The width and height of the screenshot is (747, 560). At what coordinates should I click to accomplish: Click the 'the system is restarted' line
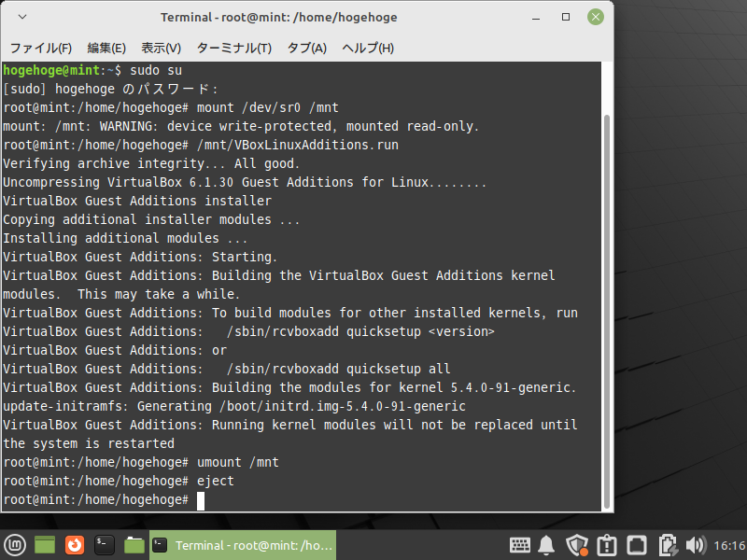[89, 443]
